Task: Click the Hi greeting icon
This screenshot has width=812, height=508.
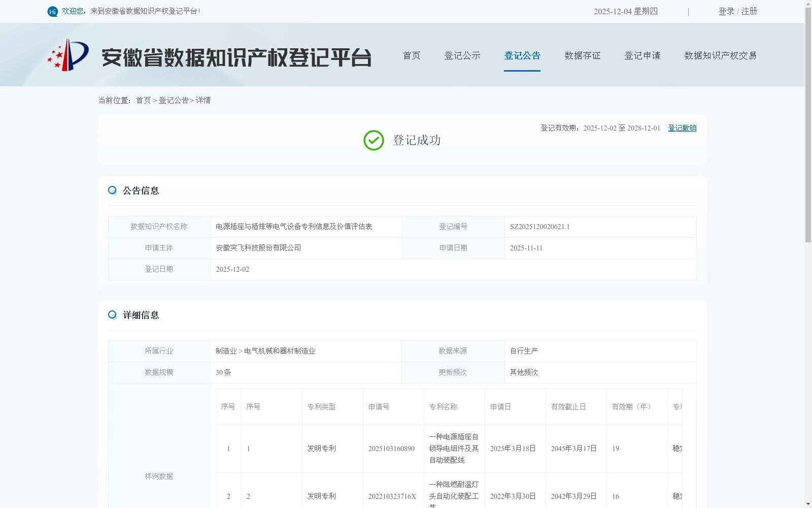Action: tap(53, 11)
